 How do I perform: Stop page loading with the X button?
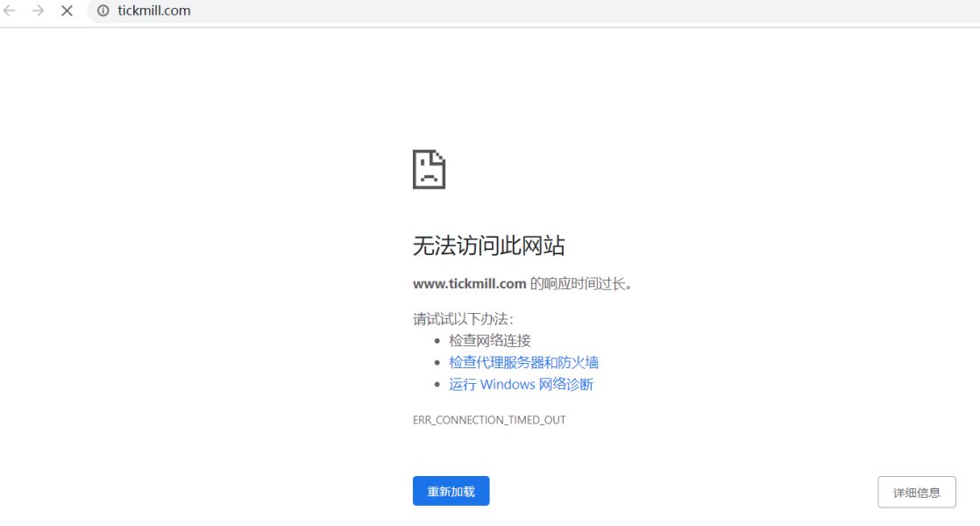tap(67, 11)
